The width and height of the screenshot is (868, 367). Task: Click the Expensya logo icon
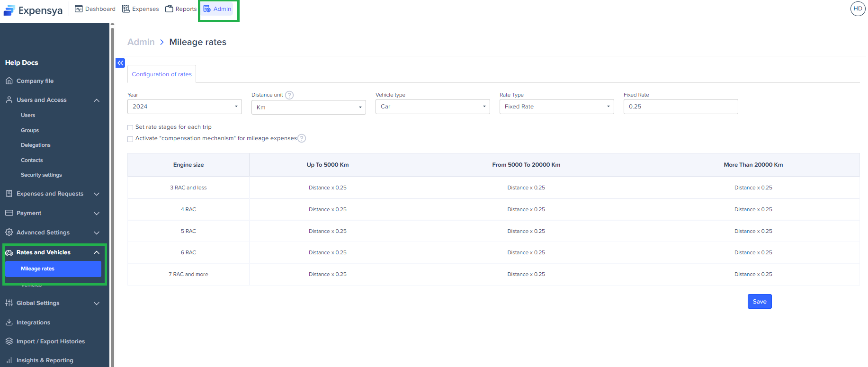9,10
